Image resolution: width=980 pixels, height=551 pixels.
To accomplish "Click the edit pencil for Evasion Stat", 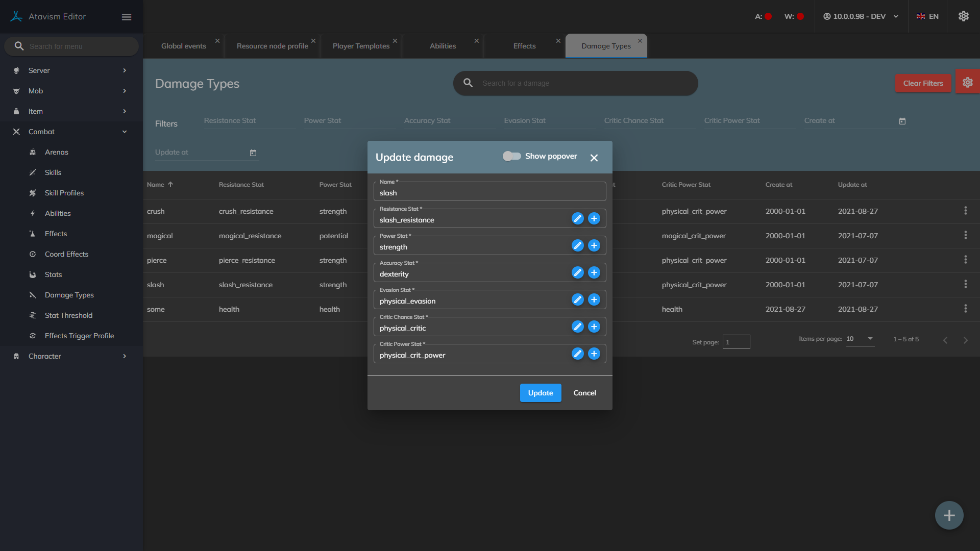I will coord(577,300).
